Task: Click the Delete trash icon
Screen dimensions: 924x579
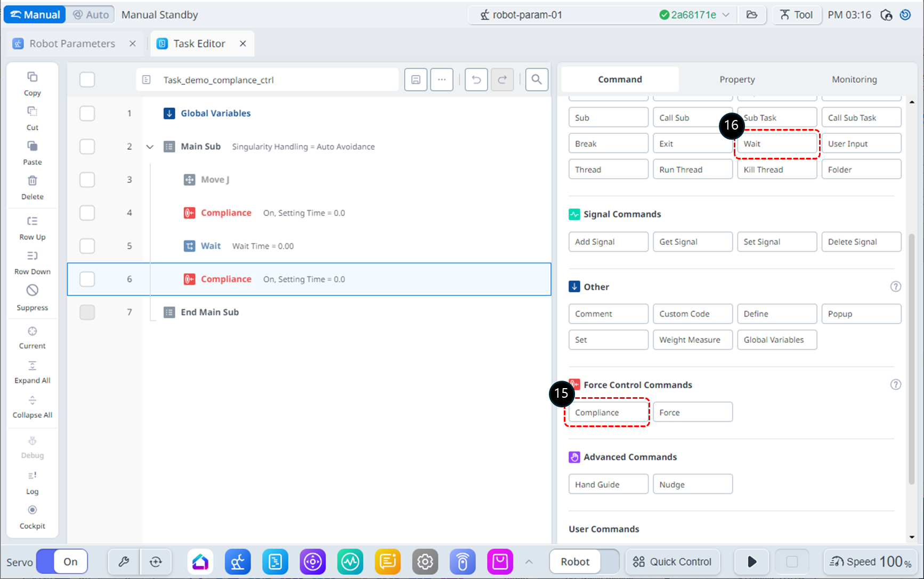Action: [x=32, y=181]
